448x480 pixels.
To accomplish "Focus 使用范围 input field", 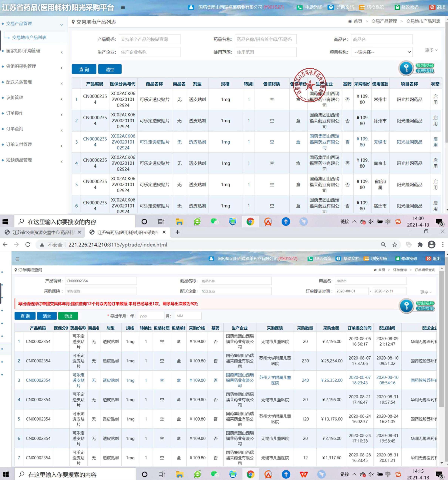I will 266,52.
